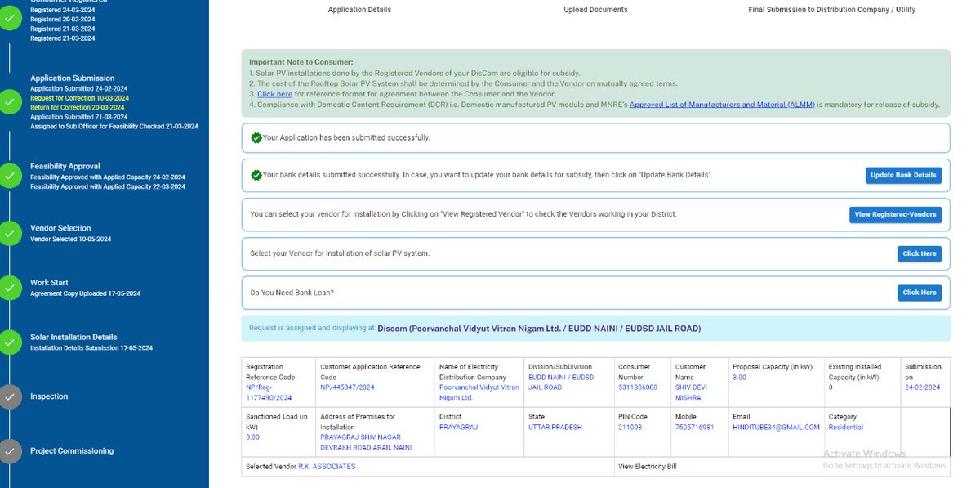Image resolution: width=980 pixels, height=488 pixels.
Task: Click application reference code NP/445347/2024
Action: tap(347, 387)
